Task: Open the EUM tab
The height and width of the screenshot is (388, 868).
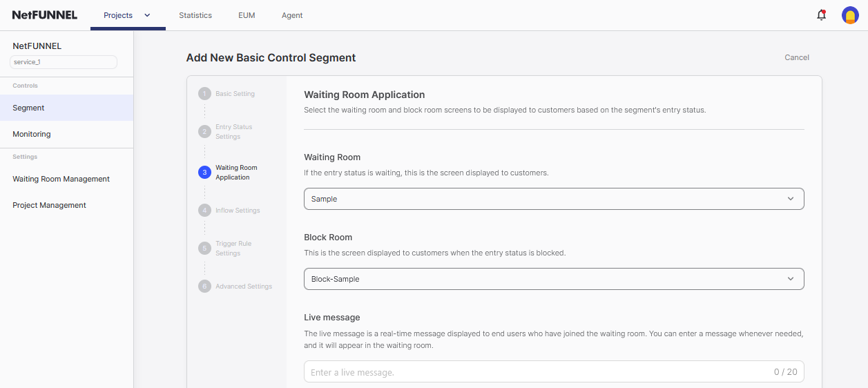Action: point(247,15)
